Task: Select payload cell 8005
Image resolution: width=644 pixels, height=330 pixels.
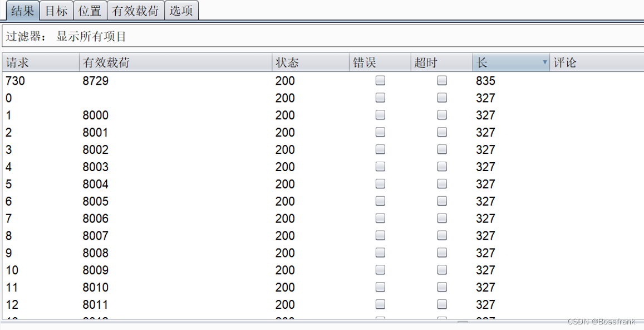Action: point(95,201)
